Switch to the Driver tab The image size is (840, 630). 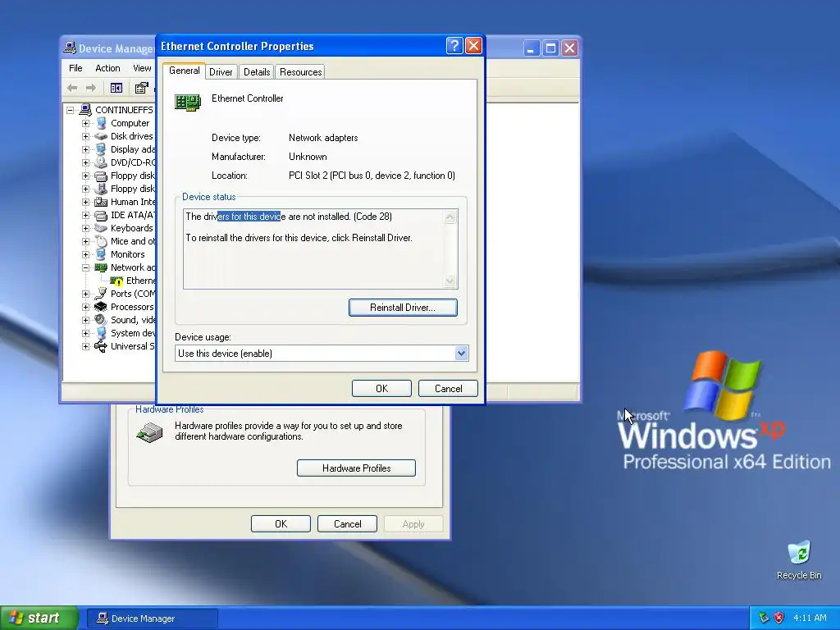tap(221, 72)
